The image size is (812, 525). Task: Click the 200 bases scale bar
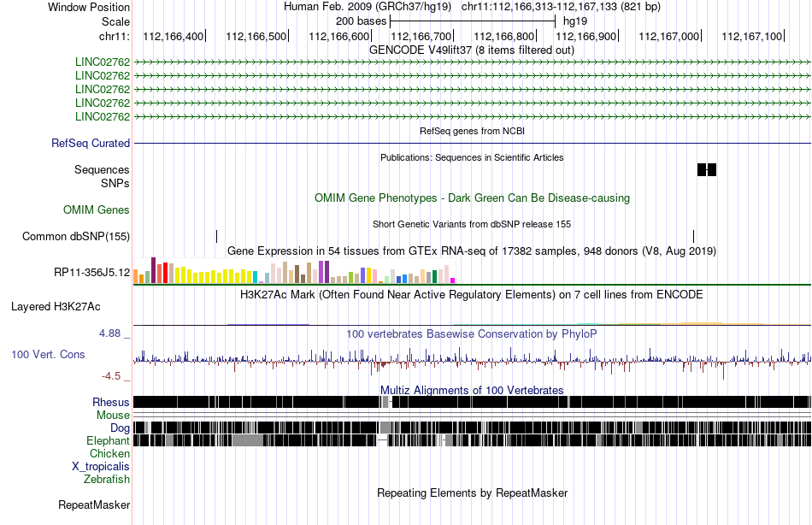473,21
